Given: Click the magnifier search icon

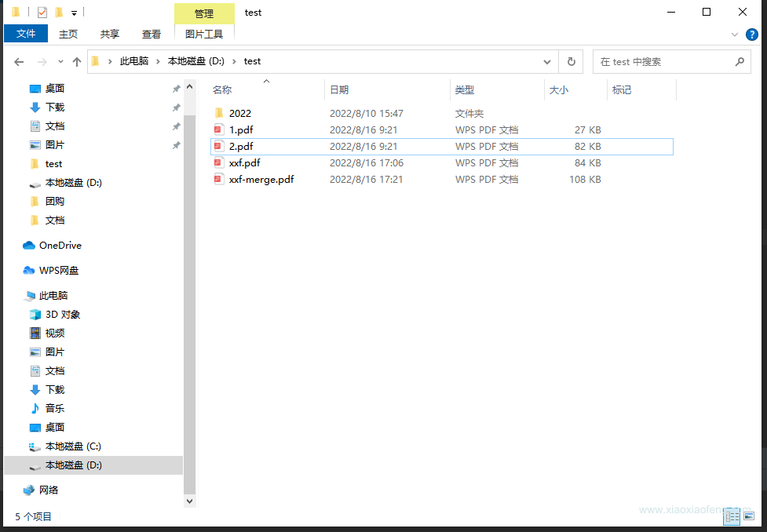Looking at the screenshot, I should [740, 62].
